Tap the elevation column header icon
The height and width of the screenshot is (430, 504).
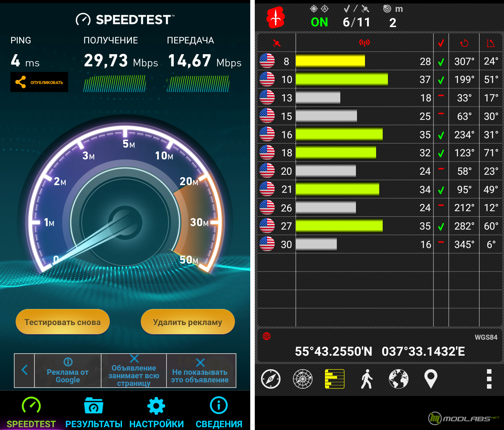point(490,43)
